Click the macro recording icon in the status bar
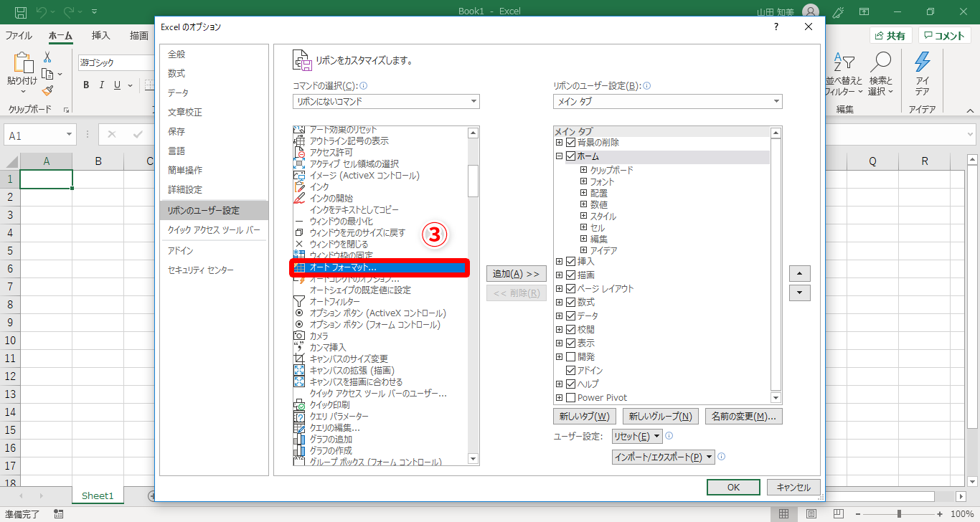The image size is (980, 522). (x=58, y=514)
